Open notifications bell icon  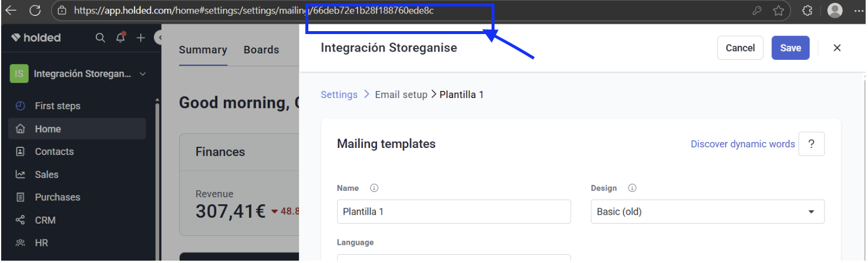(x=120, y=38)
